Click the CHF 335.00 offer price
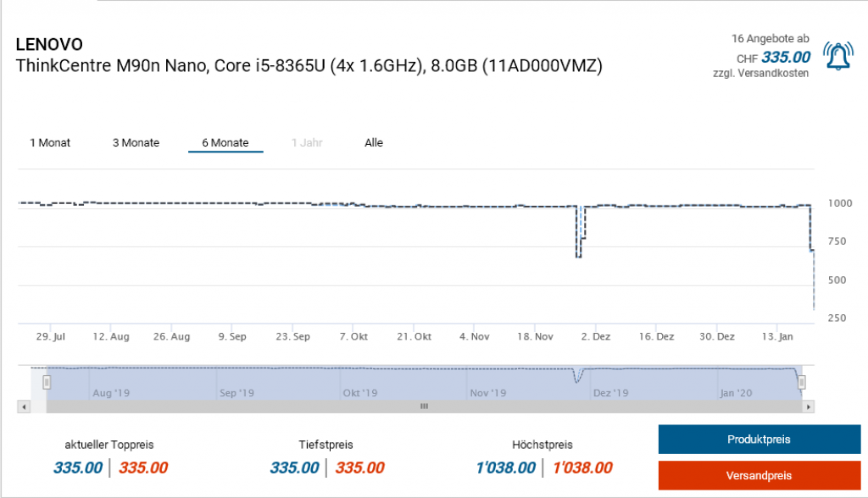The width and height of the screenshot is (868, 498). (786, 58)
